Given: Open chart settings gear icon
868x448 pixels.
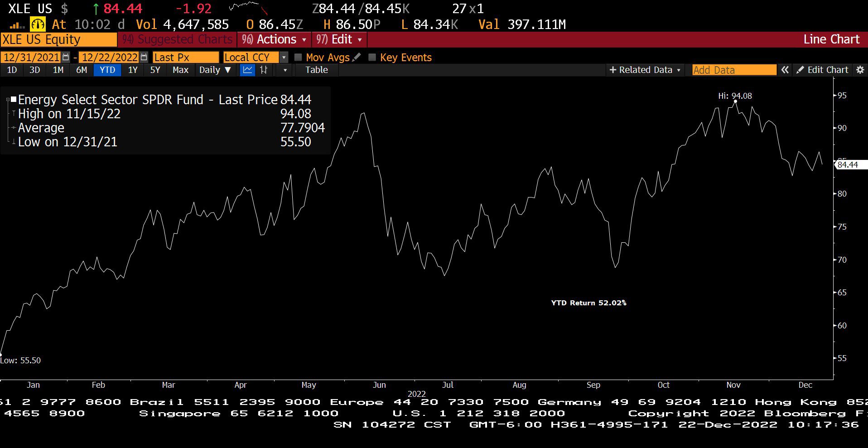Looking at the screenshot, I should [860, 70].
